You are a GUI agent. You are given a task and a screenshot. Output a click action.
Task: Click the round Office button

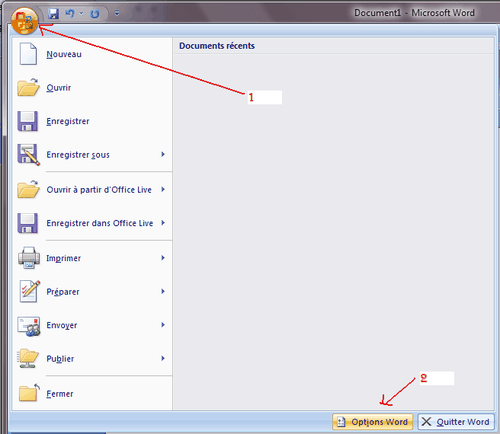[24, 21]
